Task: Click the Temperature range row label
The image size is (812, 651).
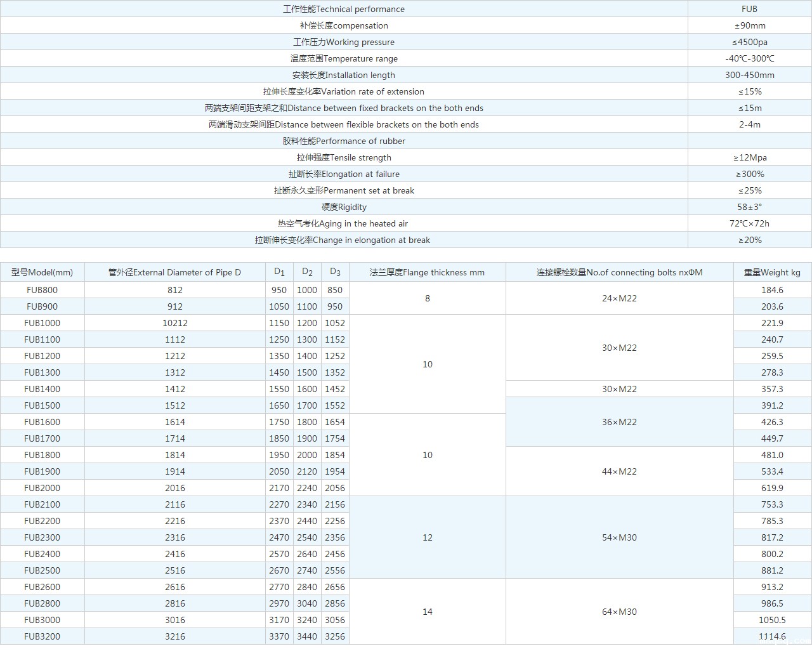Action: (344, 58)
